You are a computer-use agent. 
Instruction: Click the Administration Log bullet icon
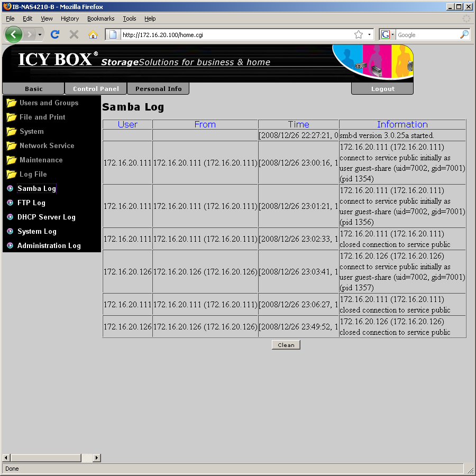[x=10, y=245]
